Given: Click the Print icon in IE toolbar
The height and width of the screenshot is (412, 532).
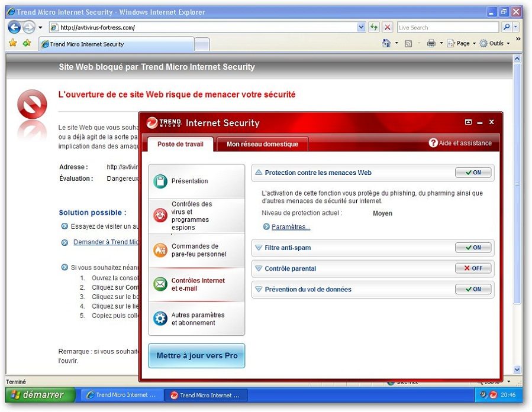Looking at the screenshot, I should coord(431,43).
